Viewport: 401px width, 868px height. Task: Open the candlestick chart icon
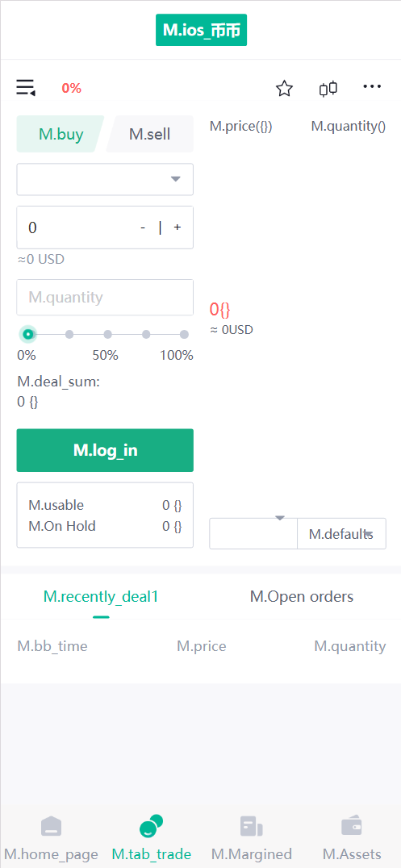(x=328, y=88)
